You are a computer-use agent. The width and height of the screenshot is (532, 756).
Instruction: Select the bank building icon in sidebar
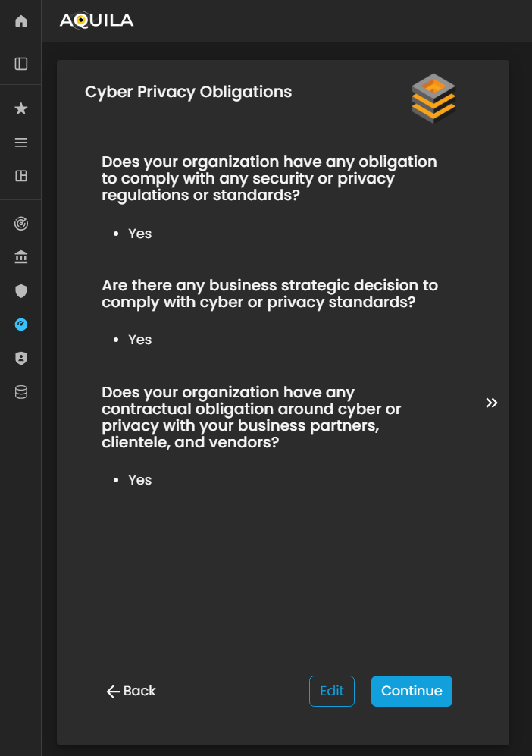pyautogui.click(x=21, y=258)
